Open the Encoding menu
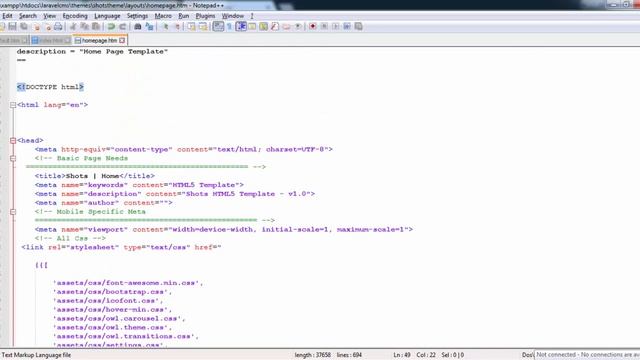This screenshot has width=640, height=360. (x=75, y=16)
